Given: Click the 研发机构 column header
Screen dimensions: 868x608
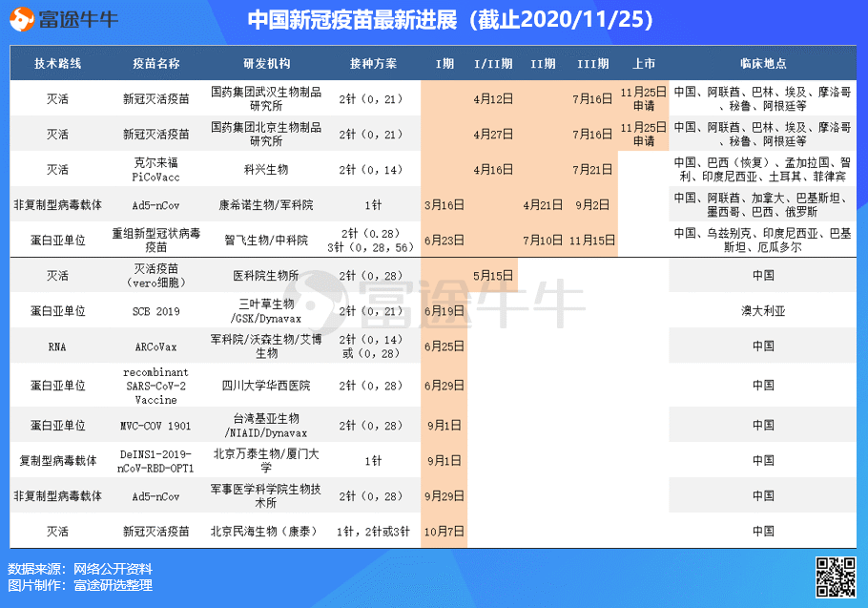Looking at the screenshot, I should pos(267,64).
